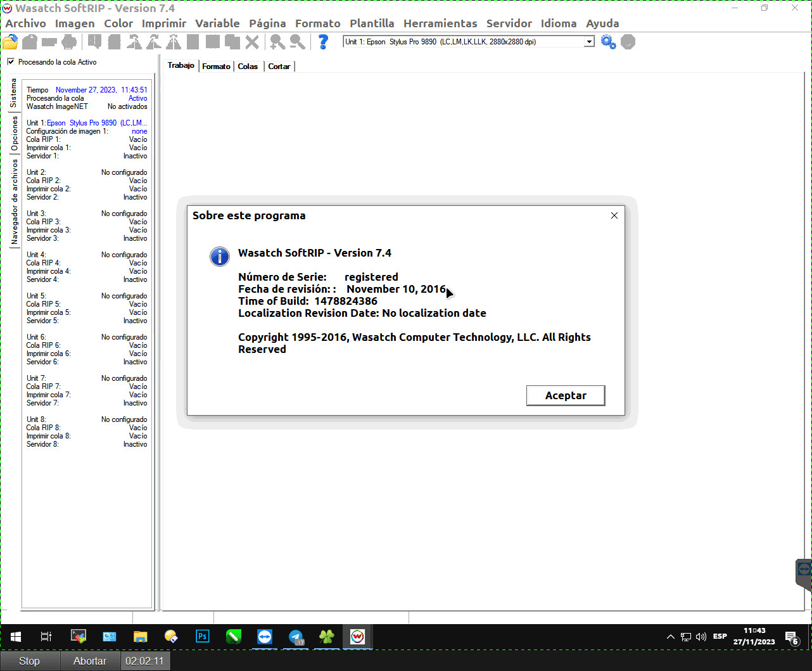Click the zoom in magnifier icon
The height and width of the screenshot is (671, 812).
point(277,42)
